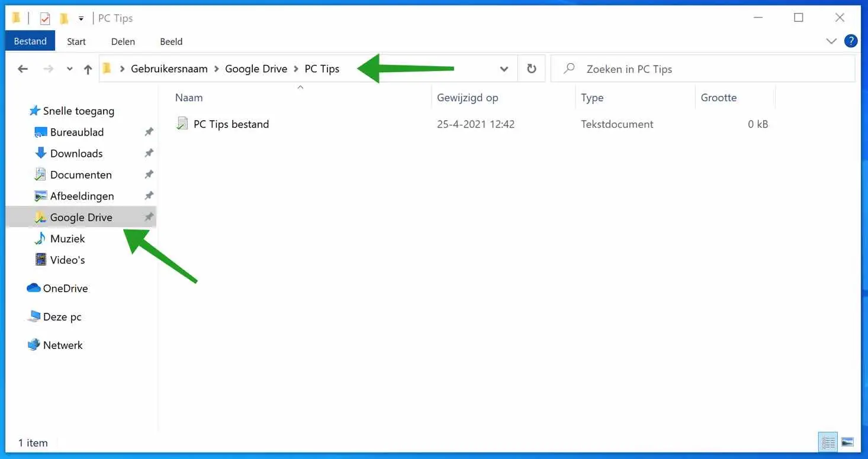
Task: Select the PC Tips bestand file
Action: [x=231, y=124]
